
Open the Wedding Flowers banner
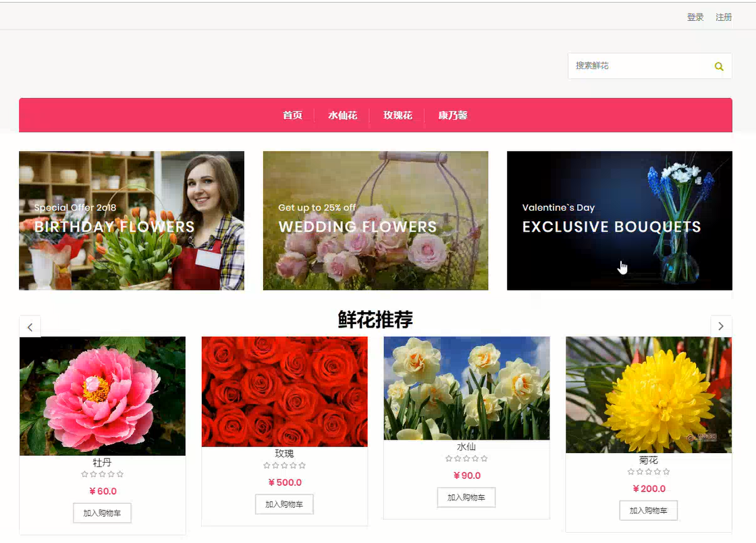pyautogui.click(x=375, y=221)
